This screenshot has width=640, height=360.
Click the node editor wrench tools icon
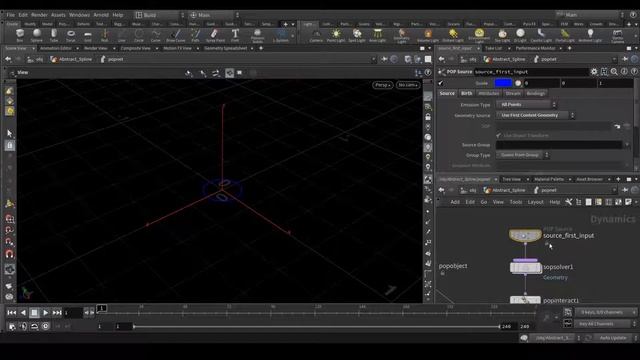coord(569,202)
